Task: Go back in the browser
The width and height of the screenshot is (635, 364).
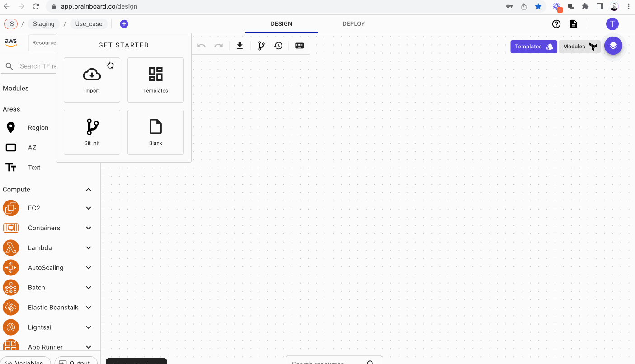Action: tap(7, 6)
